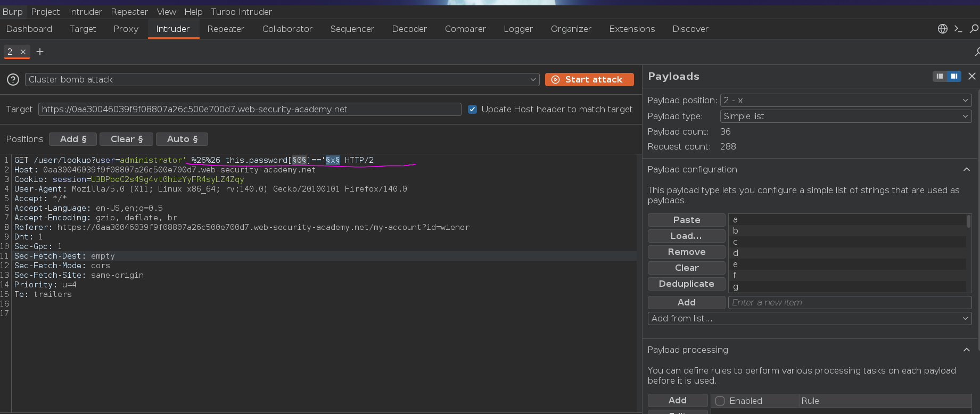Click the Auto § positions button
This screenshot has height=414, width=980.
pos(182,139)
